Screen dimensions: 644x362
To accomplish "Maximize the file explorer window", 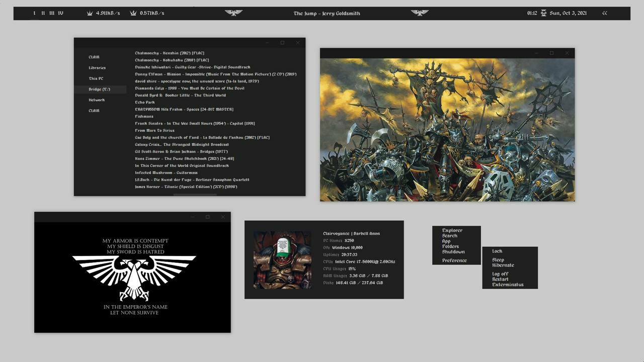I will (282, 43).
